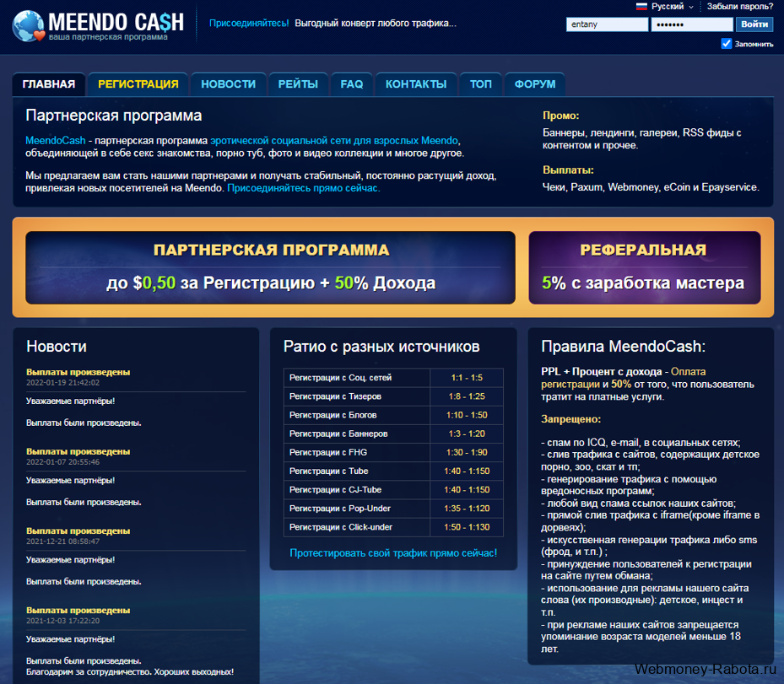Click the 1:8 - 1:25 ratio cell
The image size is (784, 684).
click(x=467, y=396)
